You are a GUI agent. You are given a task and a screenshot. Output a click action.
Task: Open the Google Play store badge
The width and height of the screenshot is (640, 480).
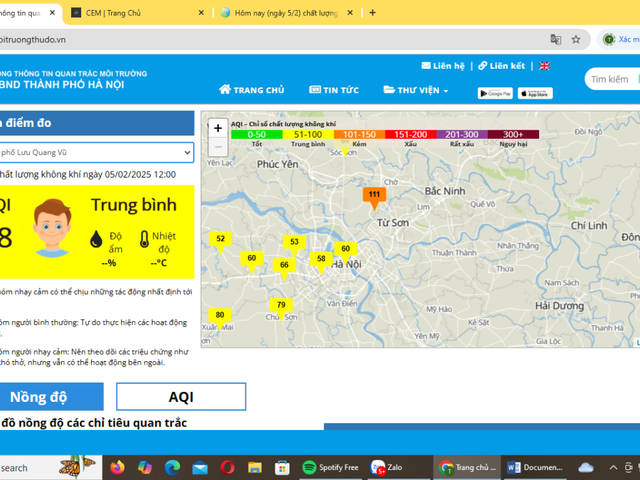[x=495, y=93]
